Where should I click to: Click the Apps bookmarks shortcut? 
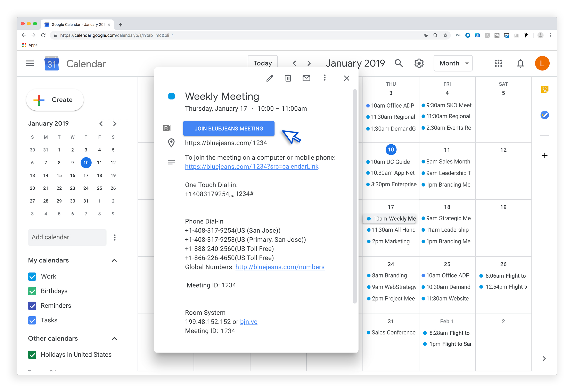29,45
